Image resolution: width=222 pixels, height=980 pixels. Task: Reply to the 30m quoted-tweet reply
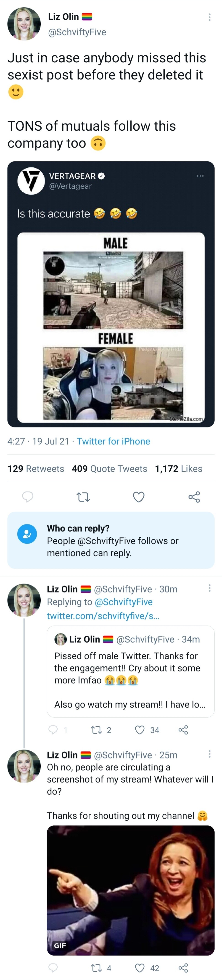pyautogui.click(x=53, y=730)
